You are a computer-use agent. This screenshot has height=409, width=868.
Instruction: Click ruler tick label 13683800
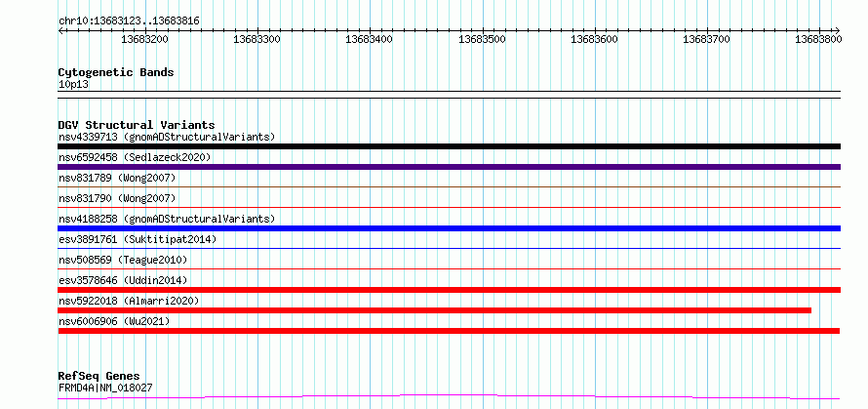pos(818,39)
